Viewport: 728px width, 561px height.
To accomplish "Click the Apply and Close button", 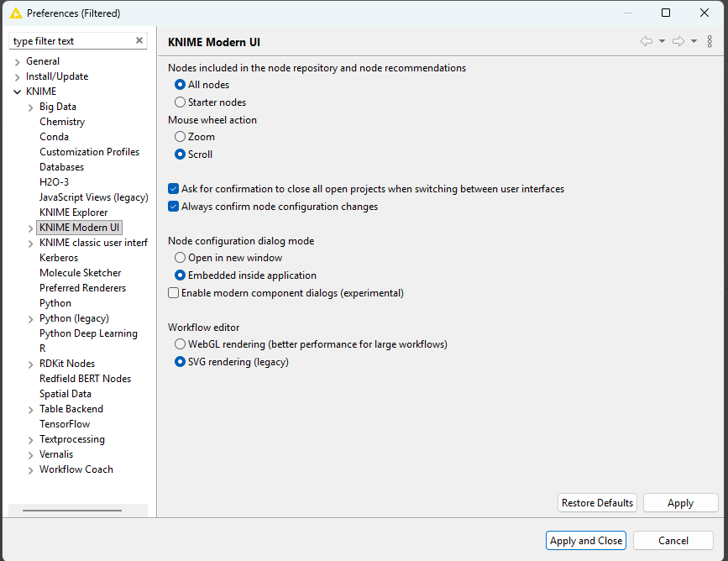I will 586,541.
